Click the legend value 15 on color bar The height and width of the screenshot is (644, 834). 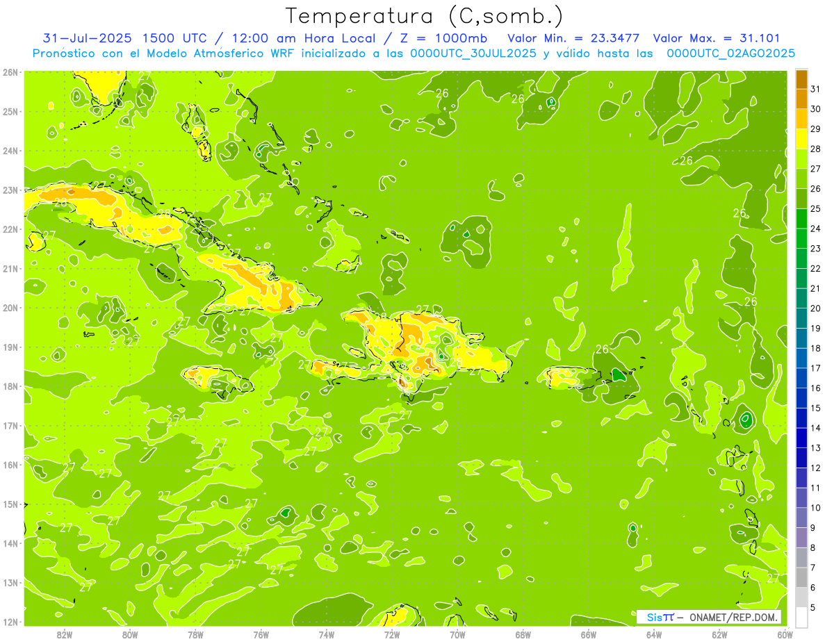815,408
